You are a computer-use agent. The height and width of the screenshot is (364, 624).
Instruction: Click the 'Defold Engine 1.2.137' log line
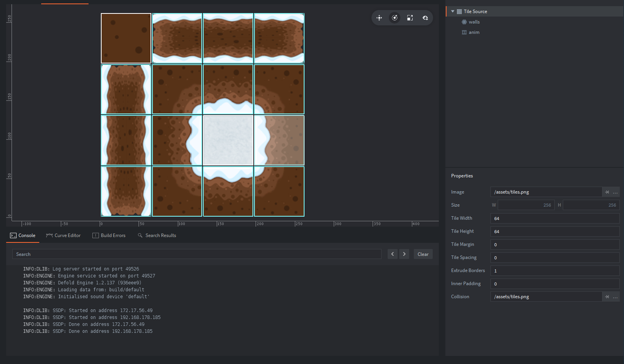coord(82,283)
